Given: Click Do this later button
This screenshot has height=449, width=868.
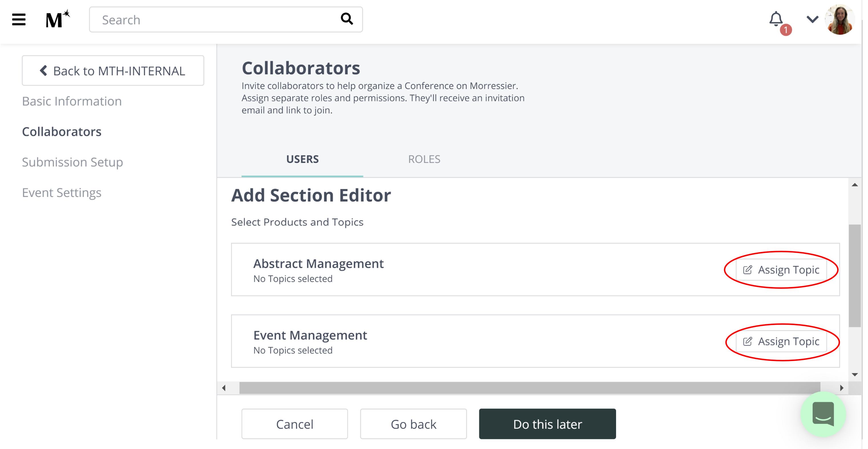Looking at the screenshot, I should pos(547,424).
